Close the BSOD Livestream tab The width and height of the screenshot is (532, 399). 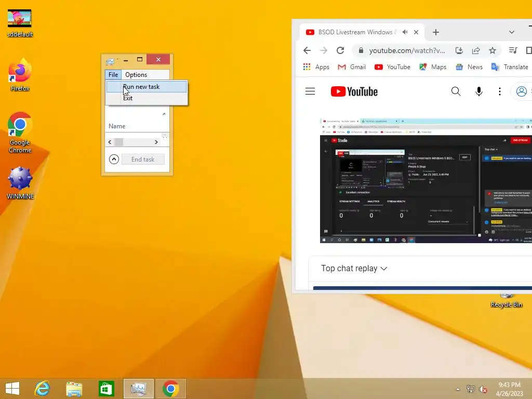[416, 32]
